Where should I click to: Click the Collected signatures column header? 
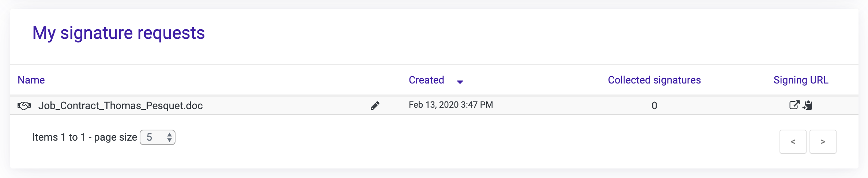pos(654,80)
